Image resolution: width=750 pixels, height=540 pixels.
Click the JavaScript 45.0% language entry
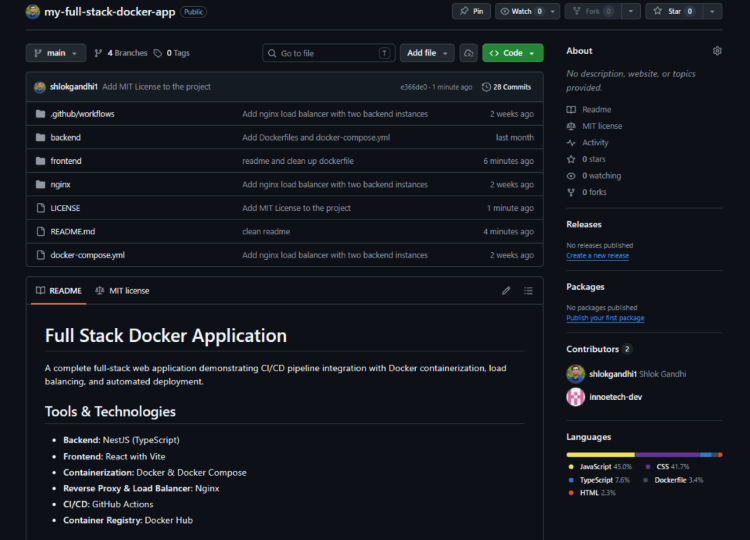point(600,467)
